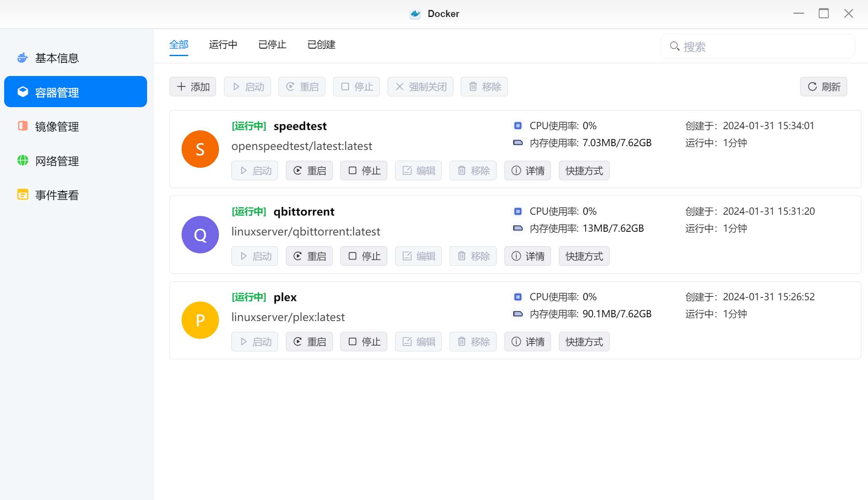Click the purple Q avatar of qbittorrent
The image size is (868, 500).
pos(200,235)
